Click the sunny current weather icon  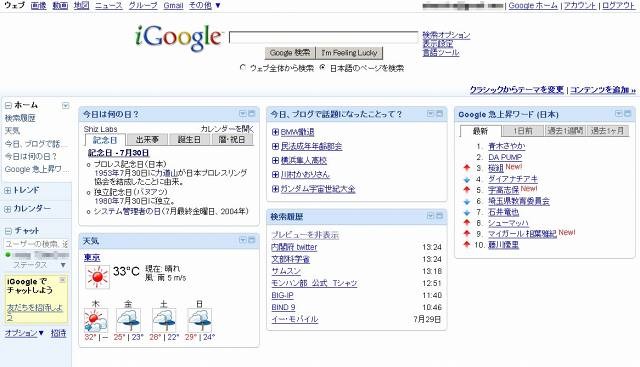pos(97,276)
